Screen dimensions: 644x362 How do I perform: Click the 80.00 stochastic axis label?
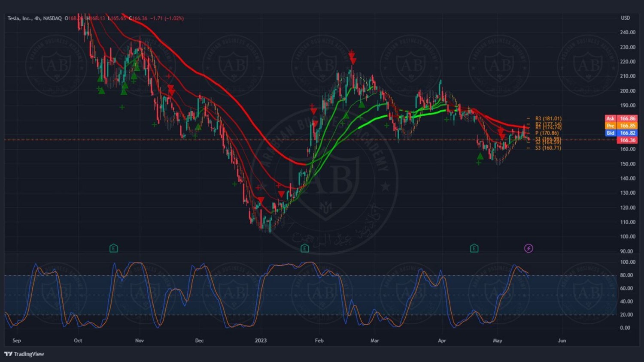point(626,275)
